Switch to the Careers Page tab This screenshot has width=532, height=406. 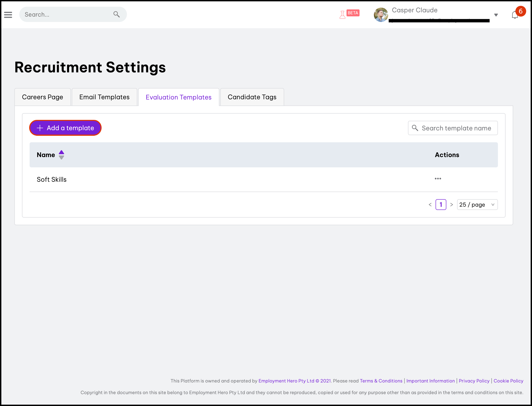click(43, 97)
